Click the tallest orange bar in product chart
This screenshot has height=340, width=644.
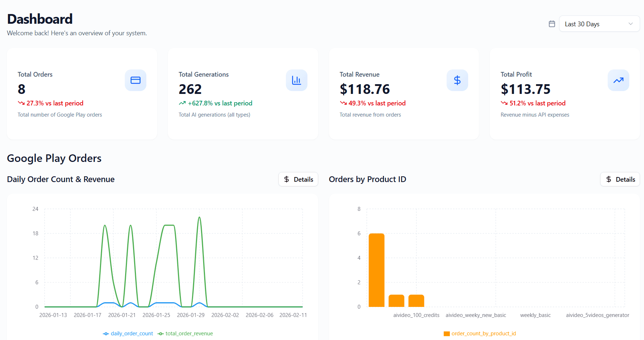click(x=376, y=270)
